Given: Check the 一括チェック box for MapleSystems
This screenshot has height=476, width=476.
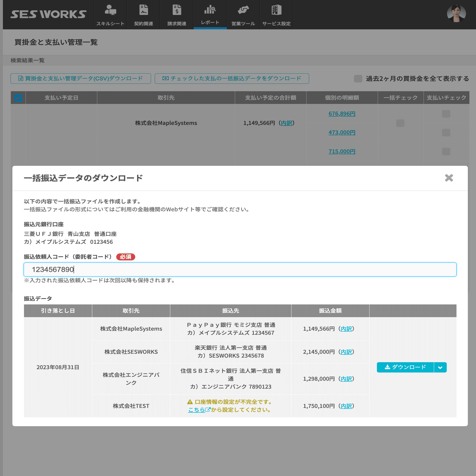Looking at the screenshot, I should (400, 123).
